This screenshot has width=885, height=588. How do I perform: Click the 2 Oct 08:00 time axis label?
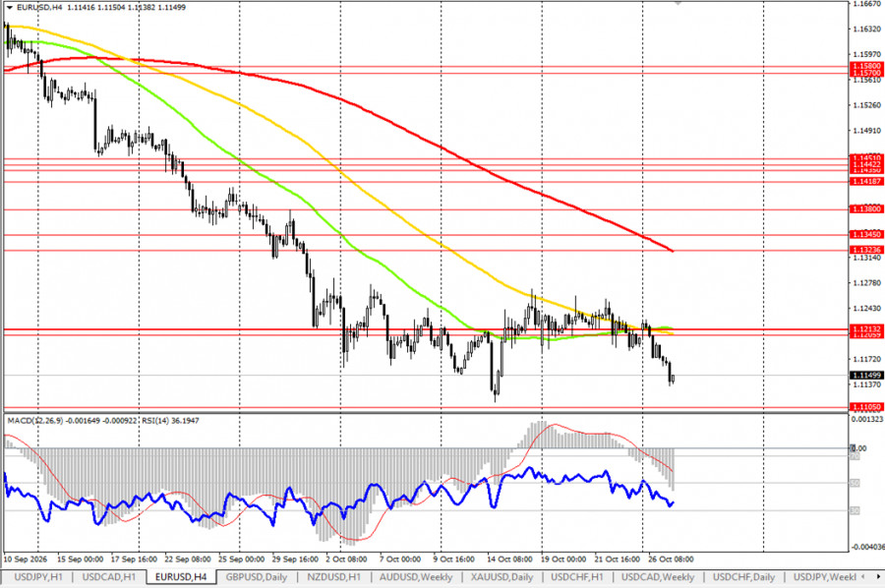click(x=345, y=559)
